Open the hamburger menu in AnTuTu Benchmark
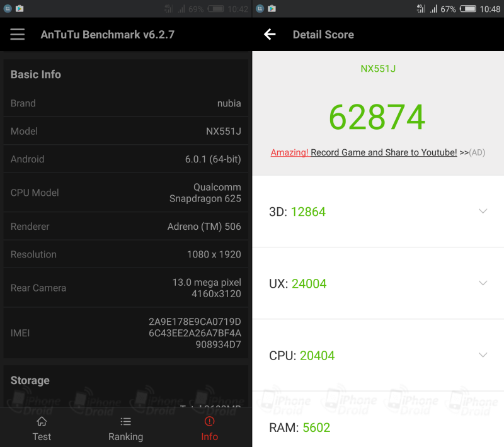The image size is (504, 447). 18,35
